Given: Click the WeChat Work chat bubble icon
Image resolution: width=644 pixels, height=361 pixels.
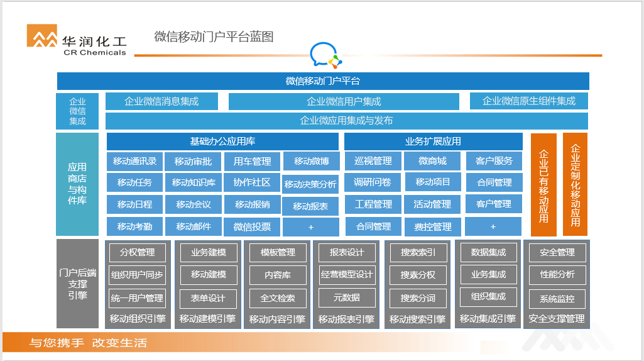Looking at the screenshot, I should (x=325, y=55).
